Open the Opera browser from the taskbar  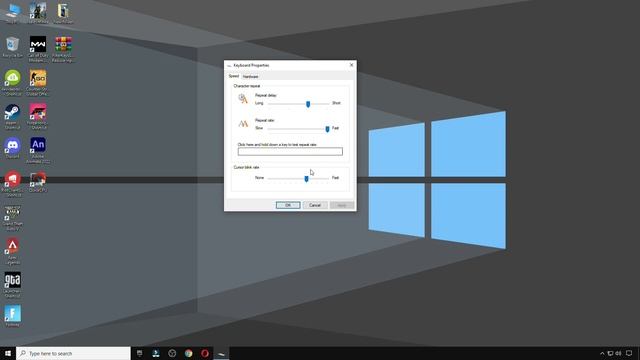coord(205,353)
